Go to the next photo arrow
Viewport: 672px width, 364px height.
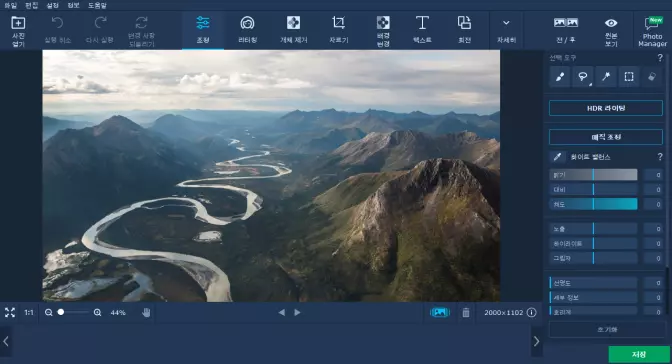(x=297, y=313)
